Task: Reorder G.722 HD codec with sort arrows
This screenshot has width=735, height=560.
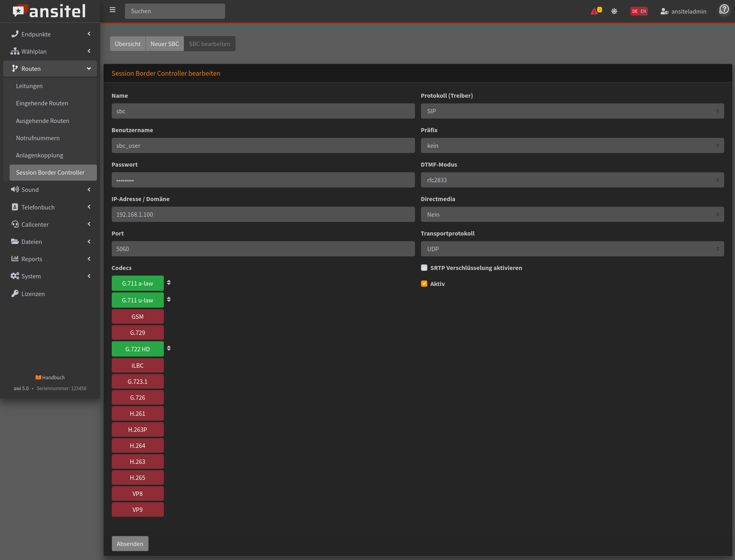Action: pos(169,348)
